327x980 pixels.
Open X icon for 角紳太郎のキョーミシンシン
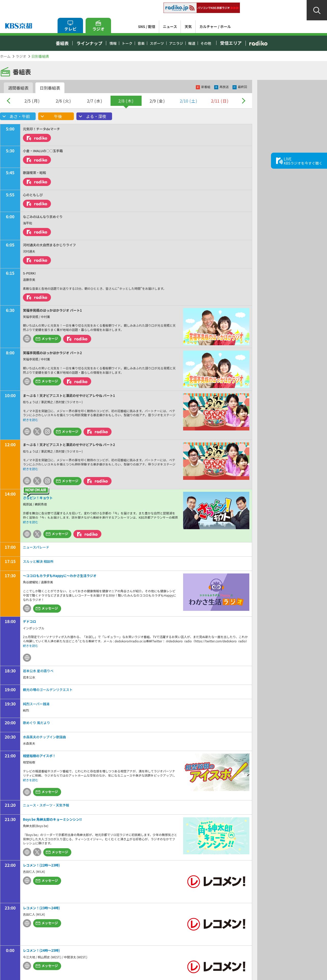(37, 852)
